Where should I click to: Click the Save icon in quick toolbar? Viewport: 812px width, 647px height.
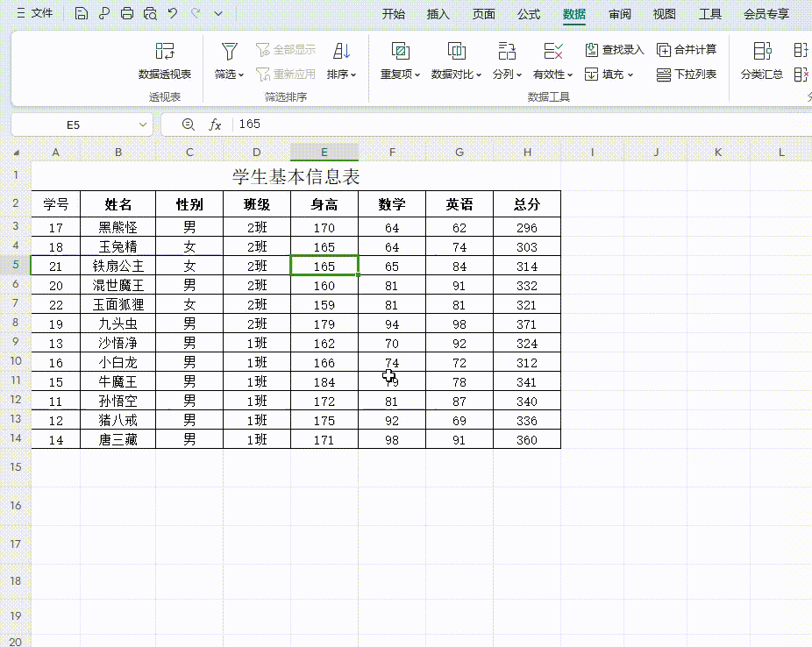tap(82, 13)
